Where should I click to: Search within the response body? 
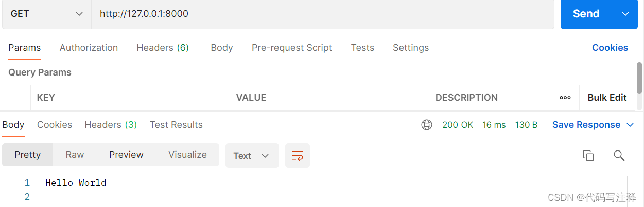tap(619, 156)
